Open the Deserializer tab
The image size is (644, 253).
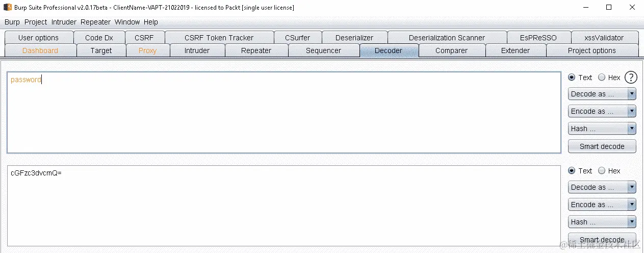pos(354,38)
